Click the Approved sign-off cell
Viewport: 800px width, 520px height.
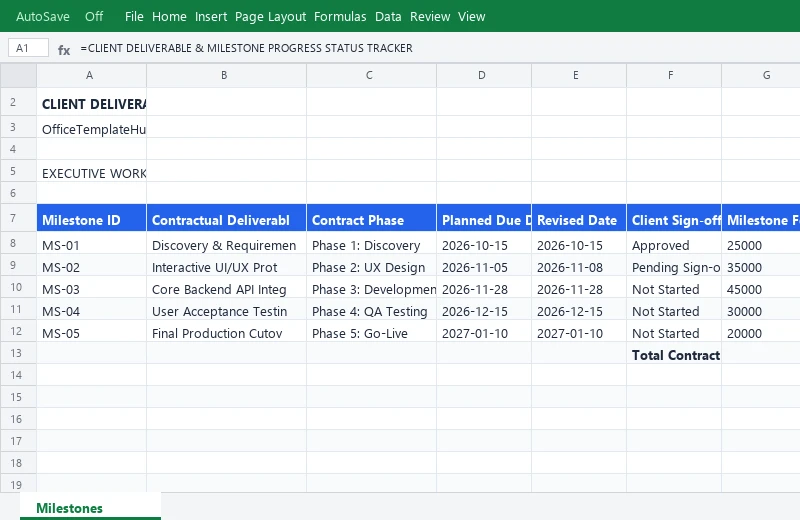(x=674, y=245)
